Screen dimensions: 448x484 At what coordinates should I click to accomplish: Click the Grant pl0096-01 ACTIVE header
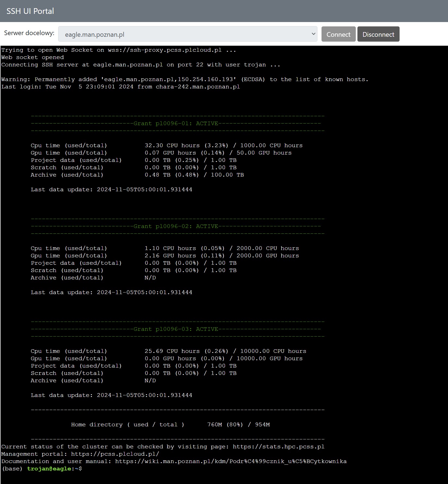click(x=176, y=124)
